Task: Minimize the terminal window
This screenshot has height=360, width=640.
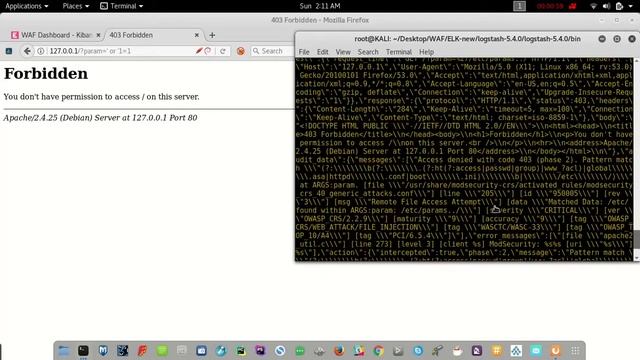Action: 602,39
